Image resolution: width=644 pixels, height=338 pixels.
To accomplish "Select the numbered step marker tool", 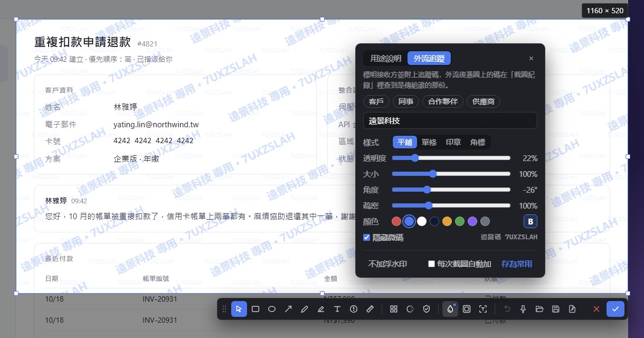I will click(354, 309).
